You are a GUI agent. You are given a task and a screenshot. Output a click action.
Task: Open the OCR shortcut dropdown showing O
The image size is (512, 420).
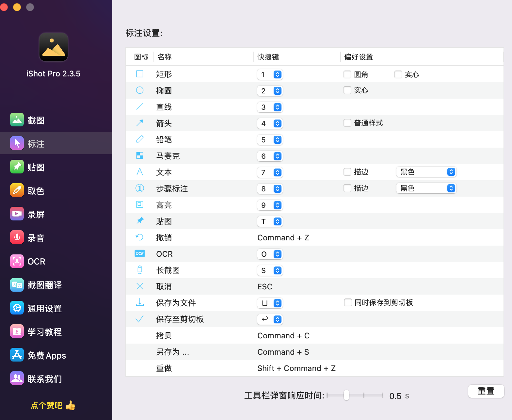(270, 254)
